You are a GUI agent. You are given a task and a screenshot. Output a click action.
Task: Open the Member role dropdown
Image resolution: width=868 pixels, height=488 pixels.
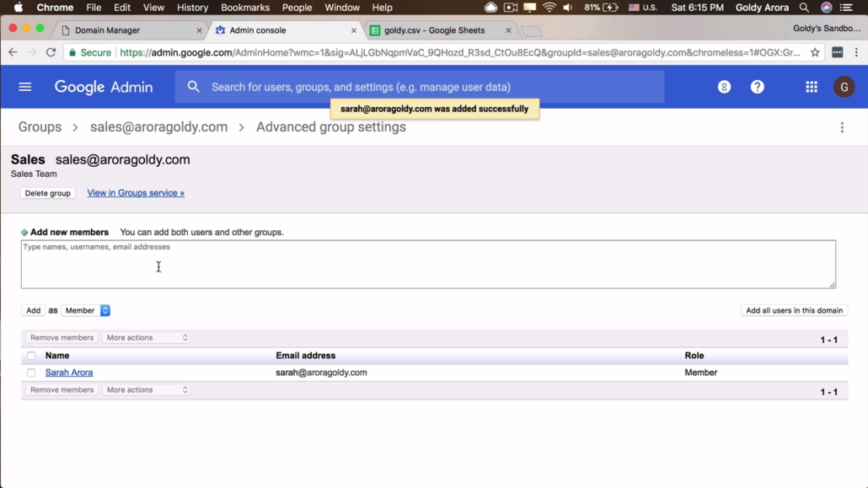pyautogui.click(x=86, y=311)
